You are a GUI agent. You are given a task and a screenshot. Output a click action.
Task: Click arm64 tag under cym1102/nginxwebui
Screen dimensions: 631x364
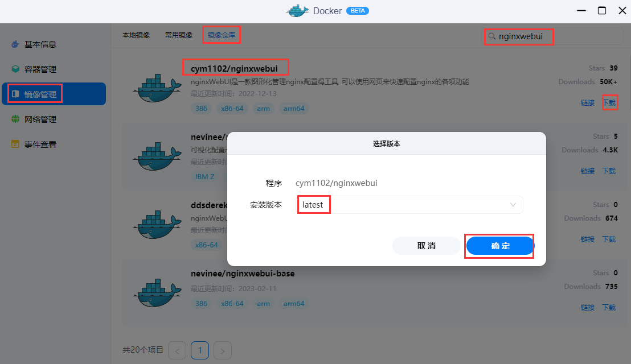(x=294, y=109)
